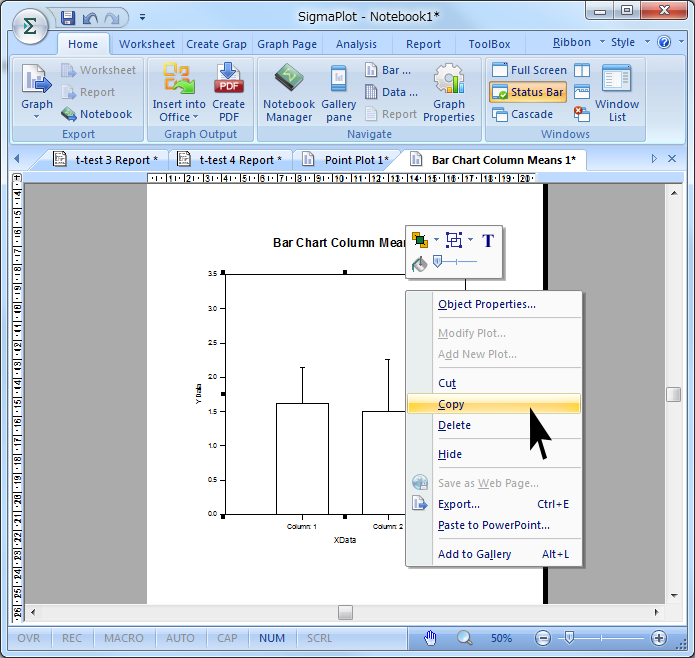695x658 pixels.
Task: Click the arrange objects icon in mini toolbar
Action: tap(420, 240)
